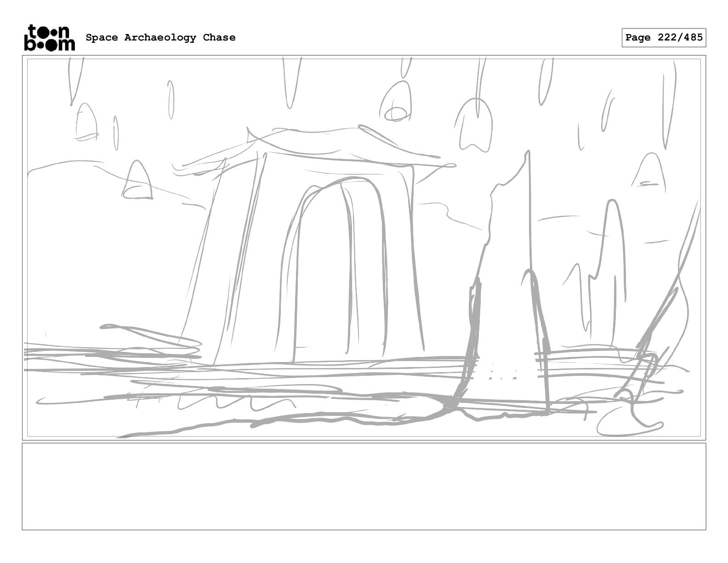Click the empty notes box below the panel
The image size is (728, 563).
[364, 486]
